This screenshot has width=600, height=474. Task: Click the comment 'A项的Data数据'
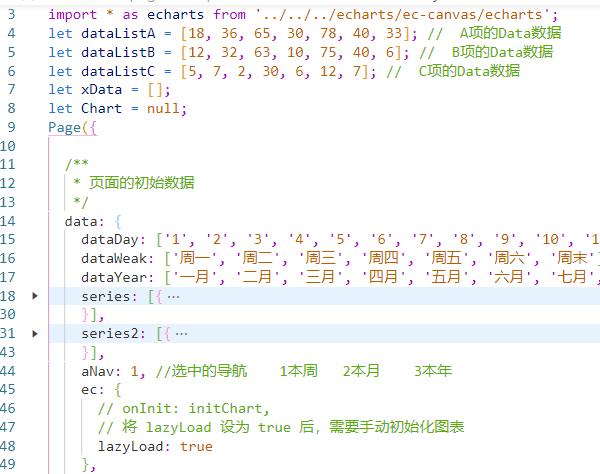click(510, 33)
